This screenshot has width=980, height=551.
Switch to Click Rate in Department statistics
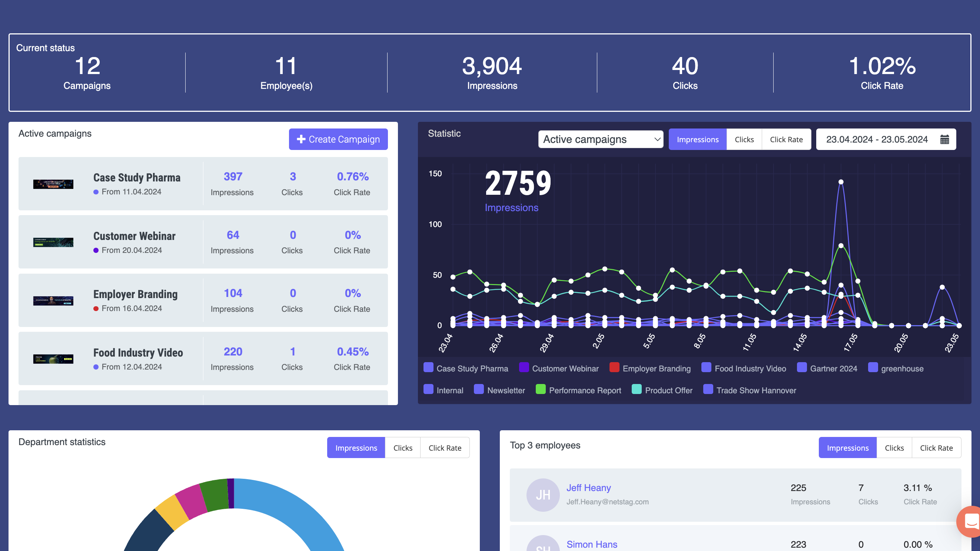pos(444,448)
